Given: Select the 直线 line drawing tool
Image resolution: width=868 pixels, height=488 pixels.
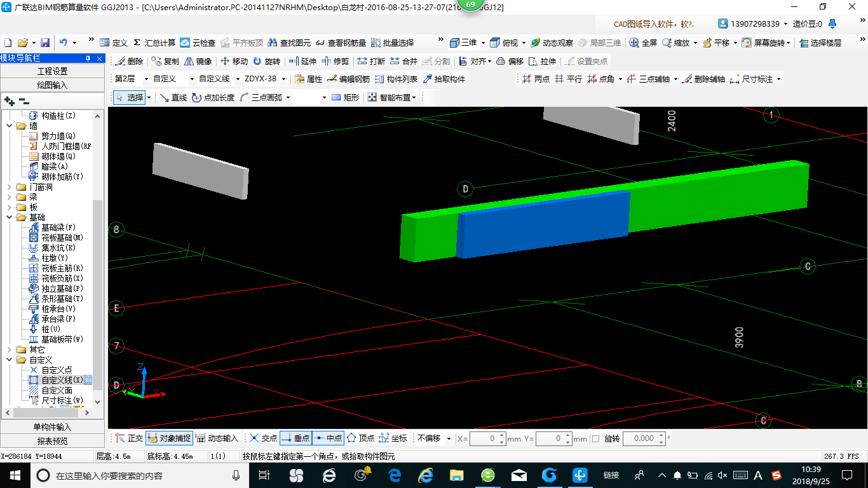Looking at the screenshot, I should click(x=173, y=97).
